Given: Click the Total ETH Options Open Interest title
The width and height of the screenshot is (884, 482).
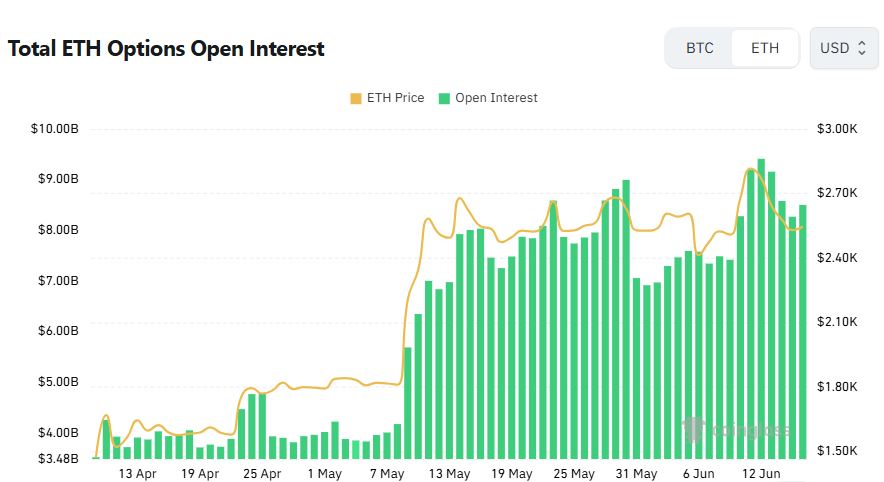Looking at the screenshot, I should (166, 48).
